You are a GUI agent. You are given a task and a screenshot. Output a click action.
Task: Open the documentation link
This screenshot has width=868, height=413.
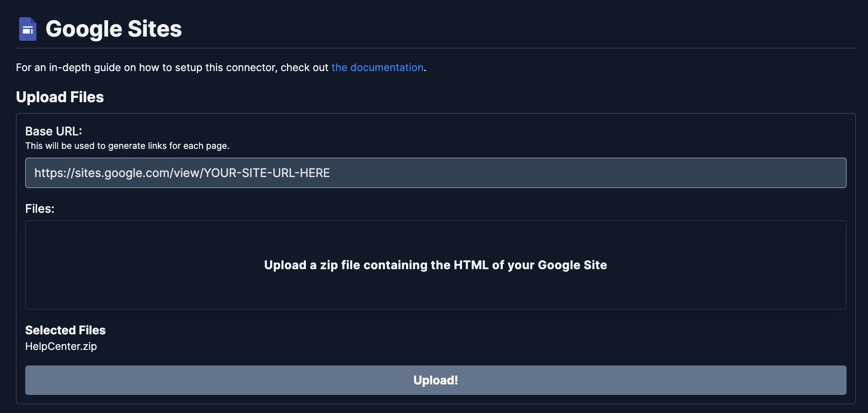click(377, 67)
